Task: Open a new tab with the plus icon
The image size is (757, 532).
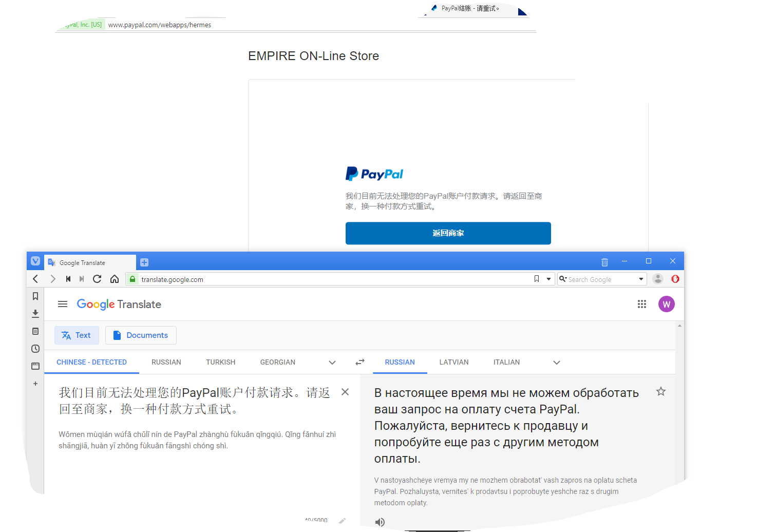Action: [x=144, y=262]
